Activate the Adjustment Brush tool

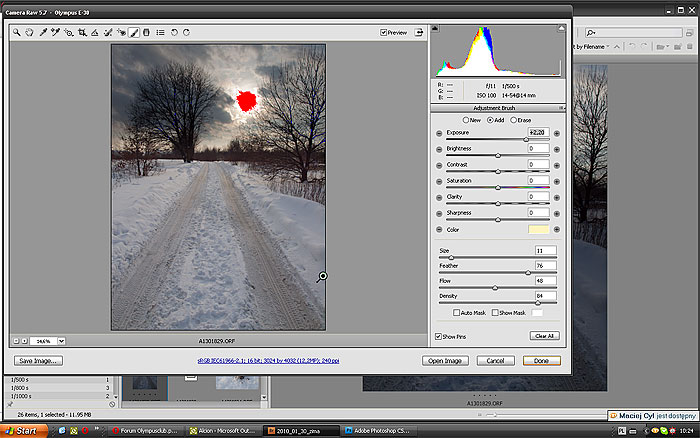pos(134,32)
